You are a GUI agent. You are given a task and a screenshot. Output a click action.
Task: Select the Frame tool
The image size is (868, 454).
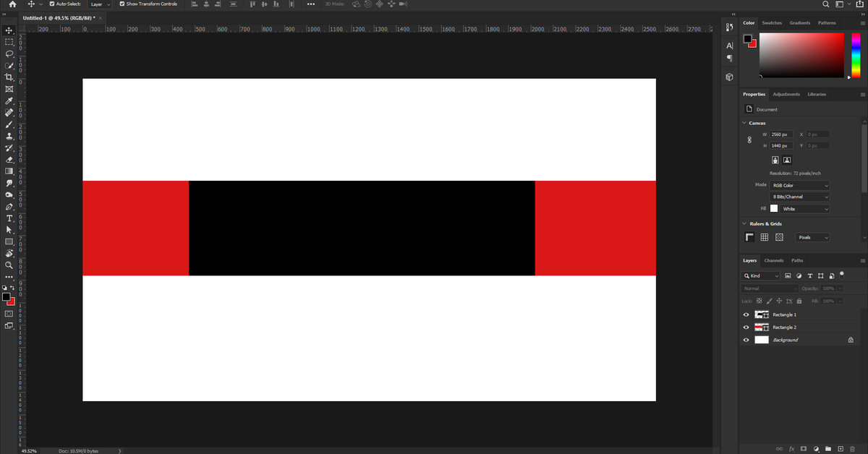tap(9, 89)
